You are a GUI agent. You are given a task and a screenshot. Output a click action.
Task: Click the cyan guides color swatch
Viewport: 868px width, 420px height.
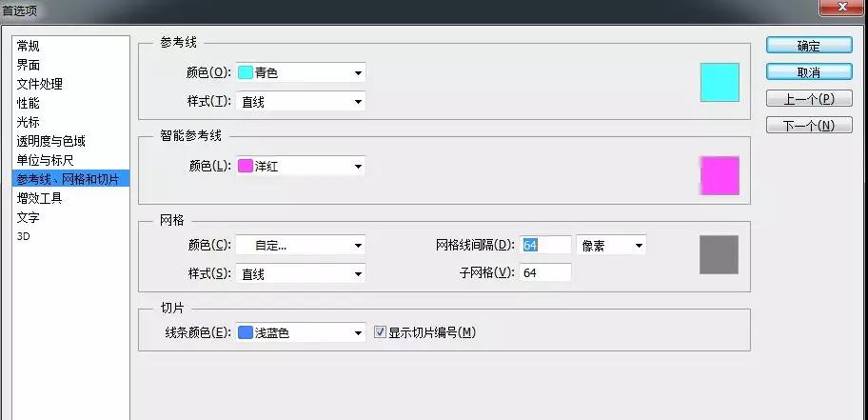[720, 83]
